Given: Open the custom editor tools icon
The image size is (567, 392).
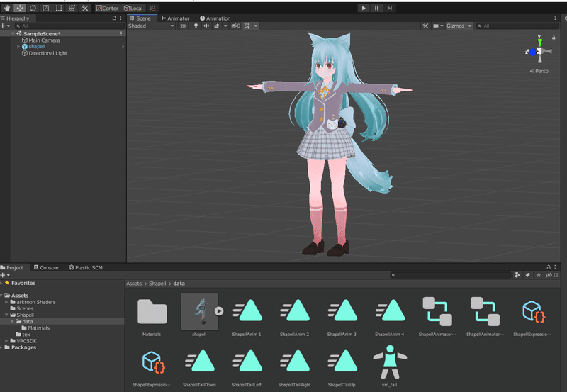Looking at the screenshot, I should pos(85,8).
